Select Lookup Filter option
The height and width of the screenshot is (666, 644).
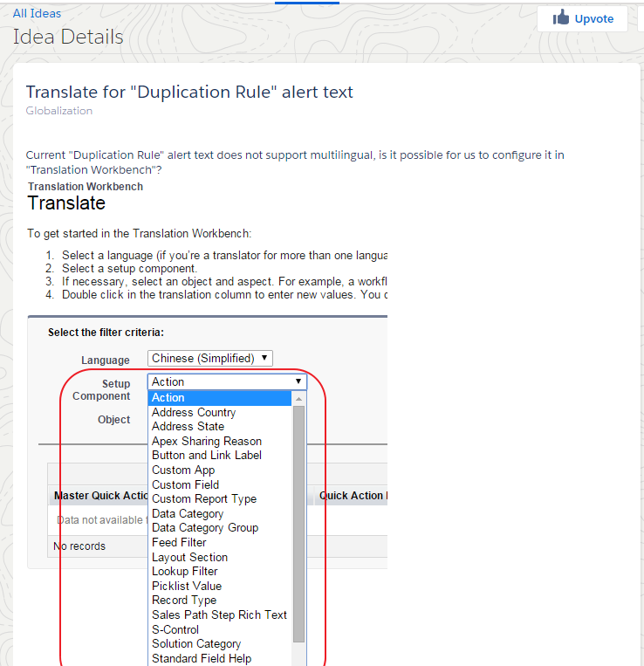pos(220,571)
